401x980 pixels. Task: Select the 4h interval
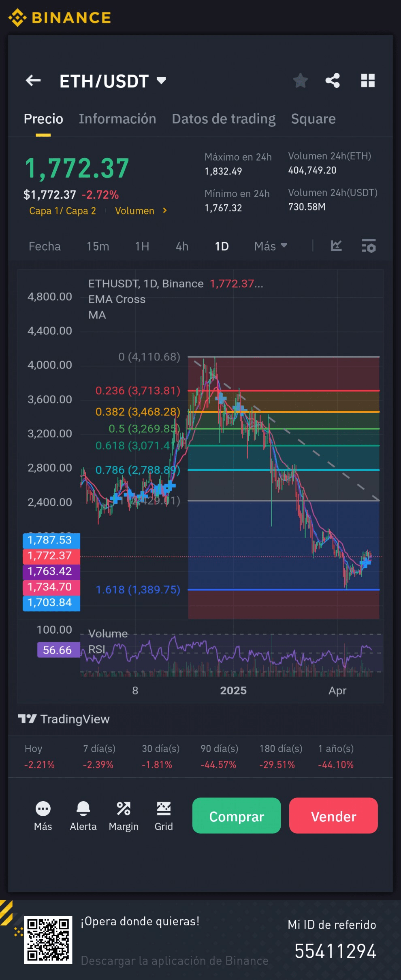click(x=182, y=246)
